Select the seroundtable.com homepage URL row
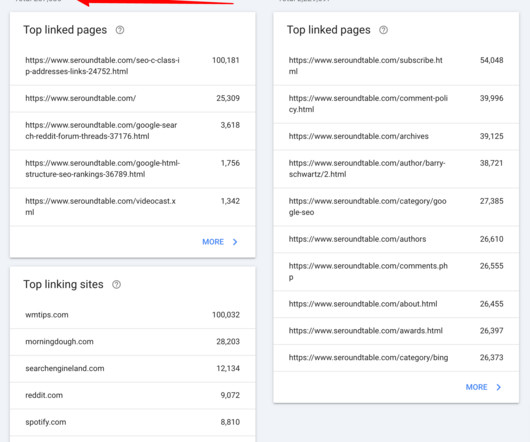This screenshot has width=530, height=442. [132, 98]
